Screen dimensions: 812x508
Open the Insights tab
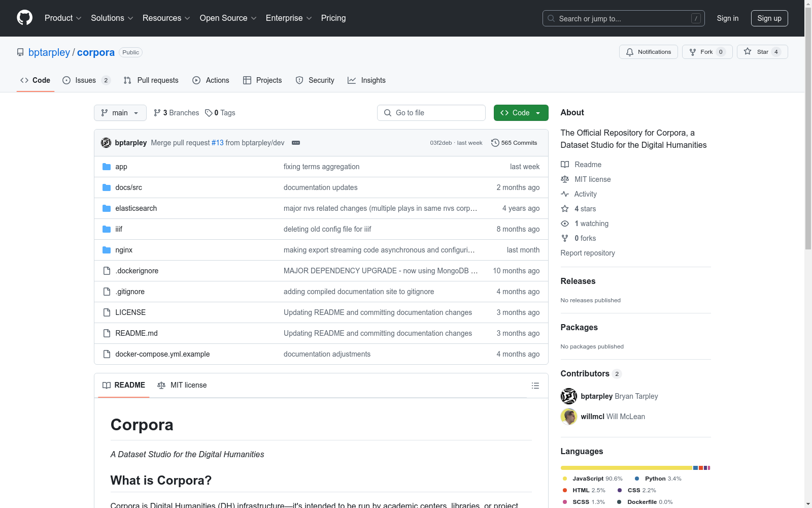367,80
